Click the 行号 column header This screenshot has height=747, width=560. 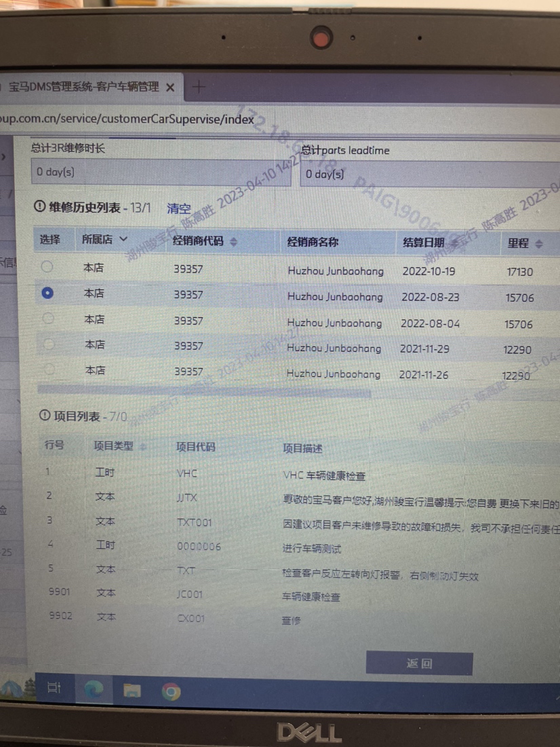point(54,445)
